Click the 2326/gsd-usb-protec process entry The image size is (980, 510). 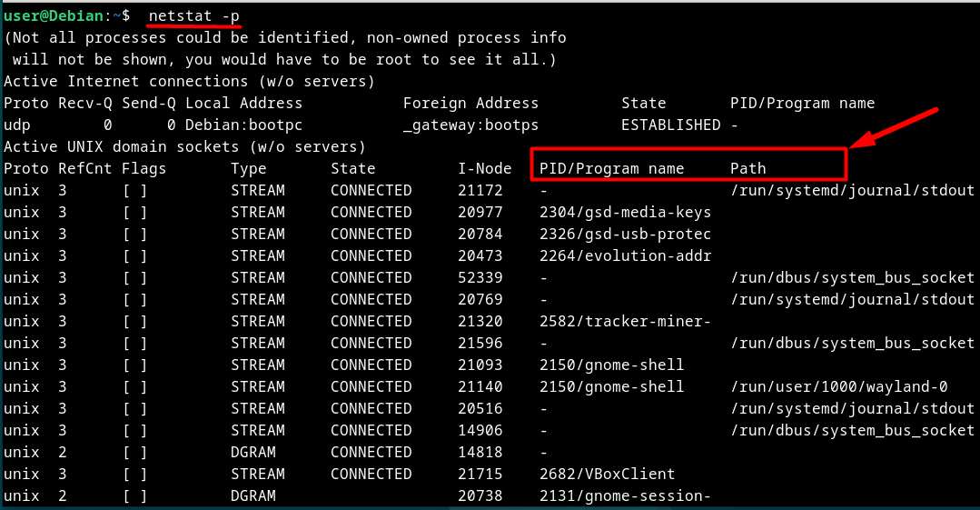pos(625,234)
